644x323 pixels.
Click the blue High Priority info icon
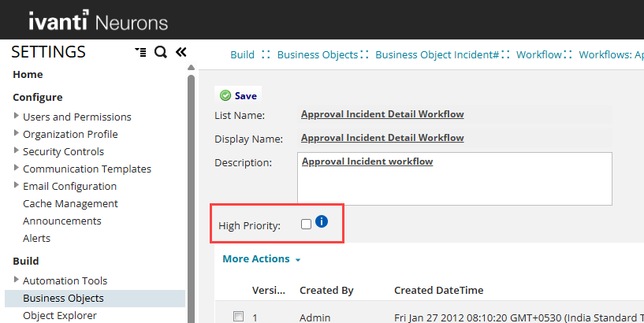point(322,221)
